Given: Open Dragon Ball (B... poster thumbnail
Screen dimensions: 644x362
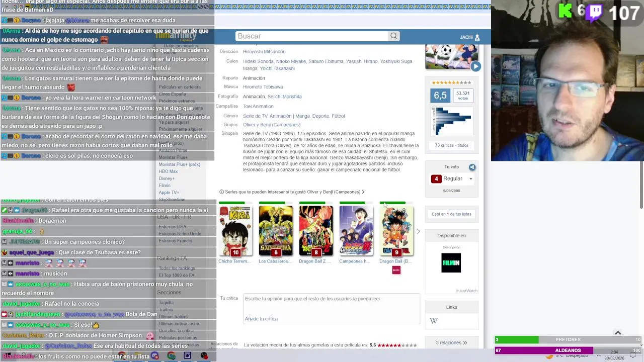Looking at the screenshot, I should pos(396,230).
